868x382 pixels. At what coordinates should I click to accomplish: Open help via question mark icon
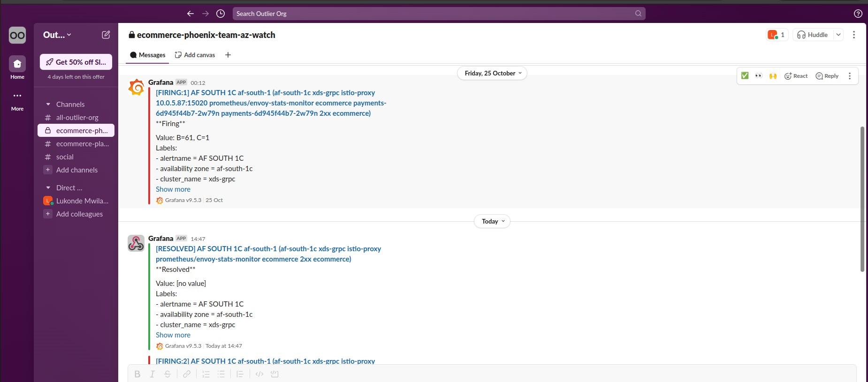click(858, 14)
